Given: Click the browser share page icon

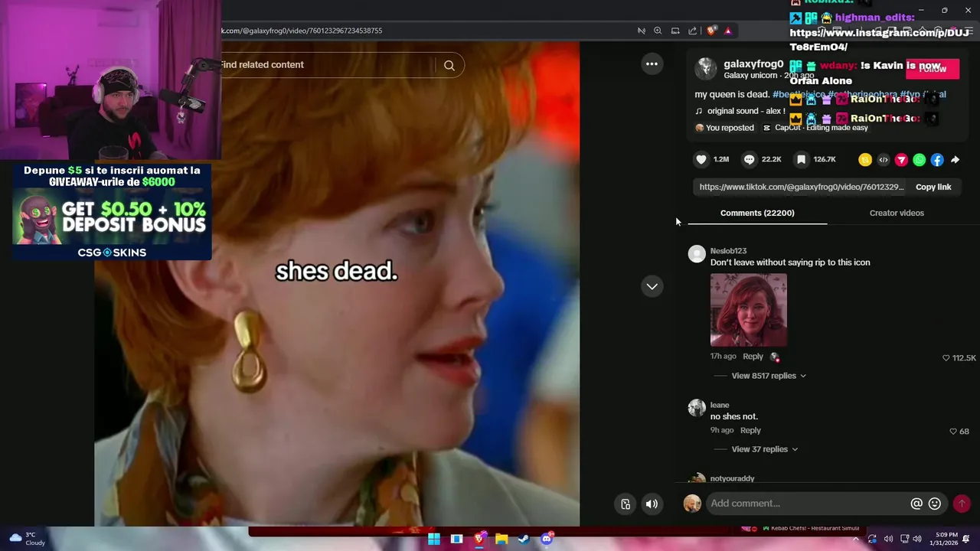Looking at the screenshot, I should coord(693,31).
